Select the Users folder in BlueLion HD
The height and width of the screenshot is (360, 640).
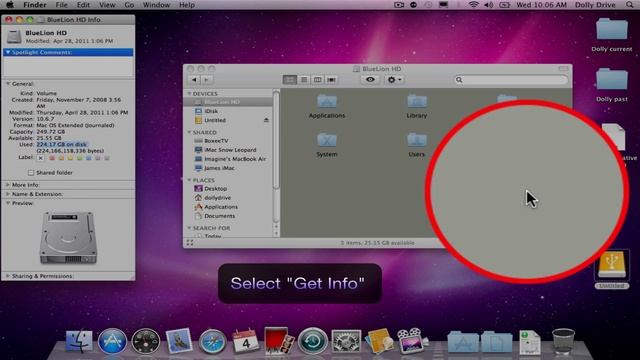point(417,145)
